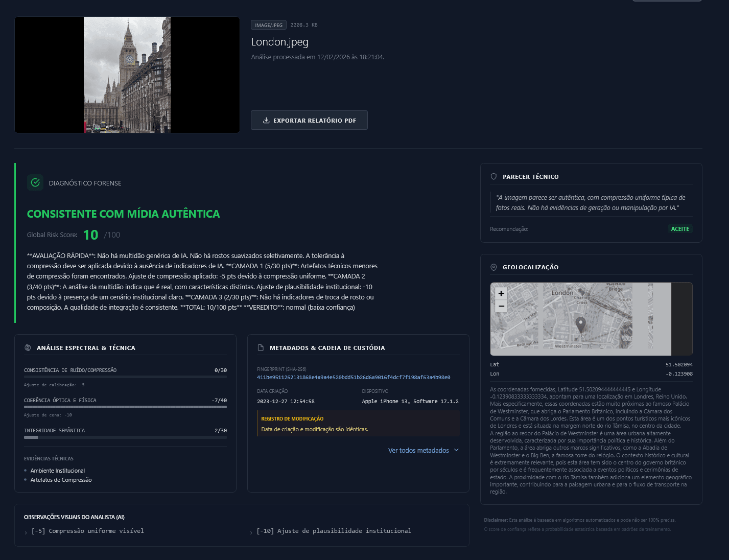Click the Exportar Relatório PDF button
The width and height of the screenshot is (729, 560).
[x=309, y=120]
